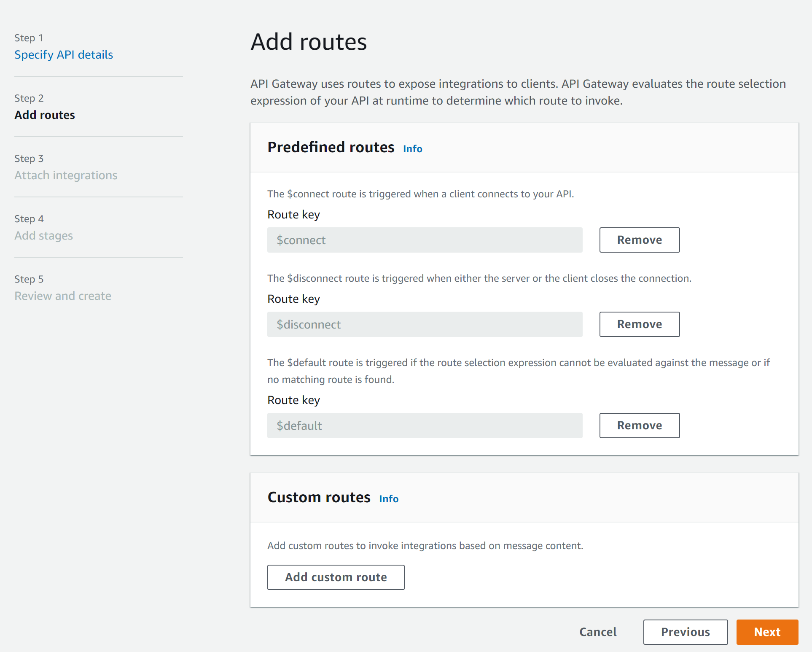Image resolution: width=812 pixels, height=652 pixels.
Task: Click the $disconnect route key field
Action: (x=425, y=325)
